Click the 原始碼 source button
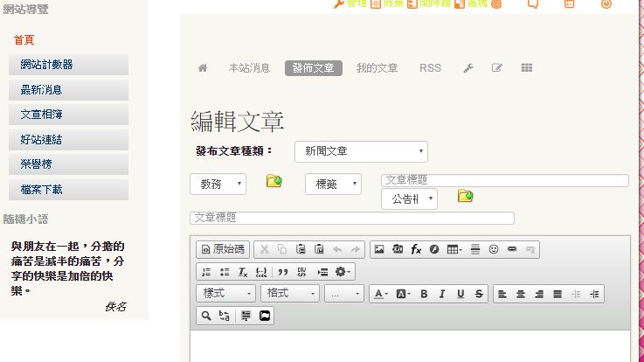644x362 pixels. pos(224,249)
